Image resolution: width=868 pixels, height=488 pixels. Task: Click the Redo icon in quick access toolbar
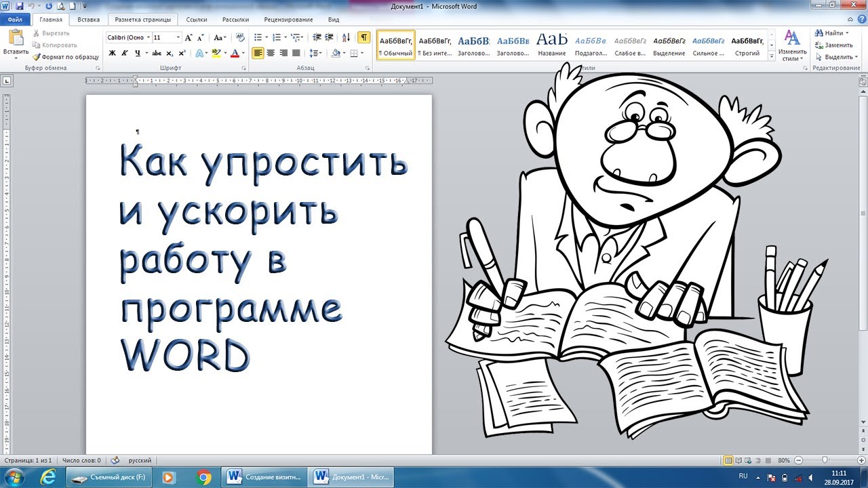point(49,6)
